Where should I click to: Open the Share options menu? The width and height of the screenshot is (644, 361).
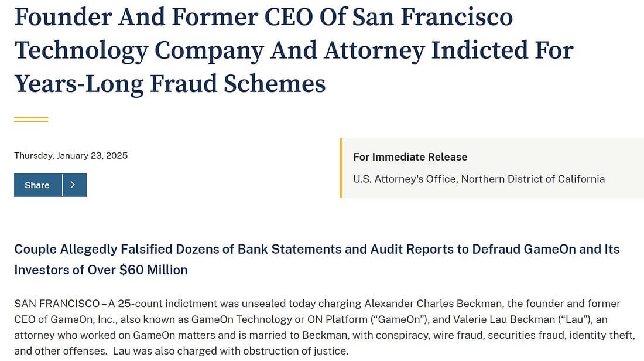(36, 185)
